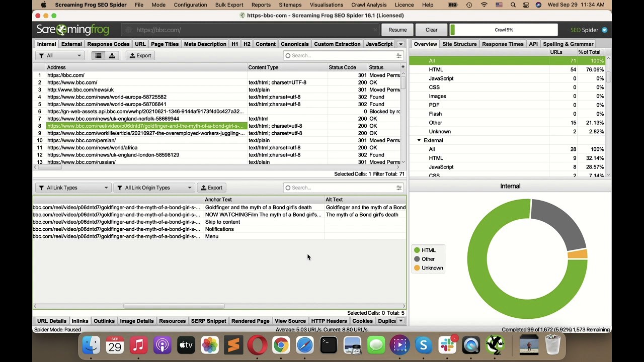The height and width of the screenshot is (362, 644).
Task: Open the Crawl Analysis menu
Action: click(369, 5)
